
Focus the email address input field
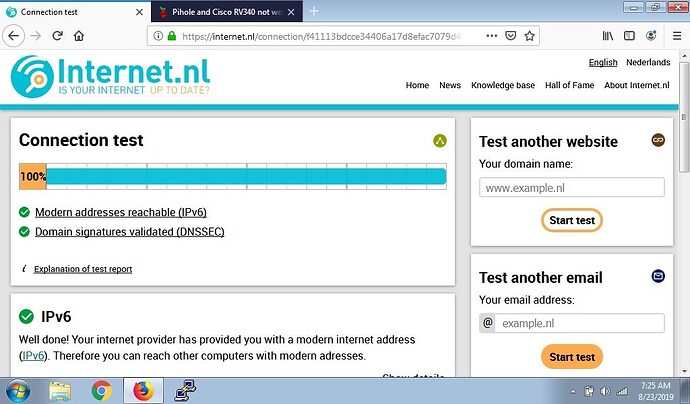pos(580,323)
